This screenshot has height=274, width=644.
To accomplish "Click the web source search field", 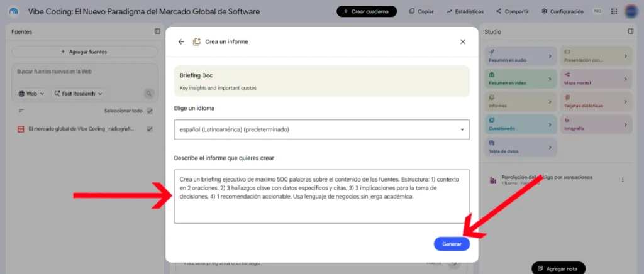I will coord(85,72).
